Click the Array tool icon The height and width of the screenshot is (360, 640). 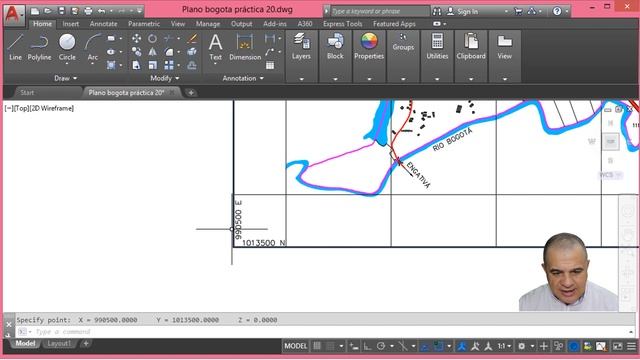(169, 65)
